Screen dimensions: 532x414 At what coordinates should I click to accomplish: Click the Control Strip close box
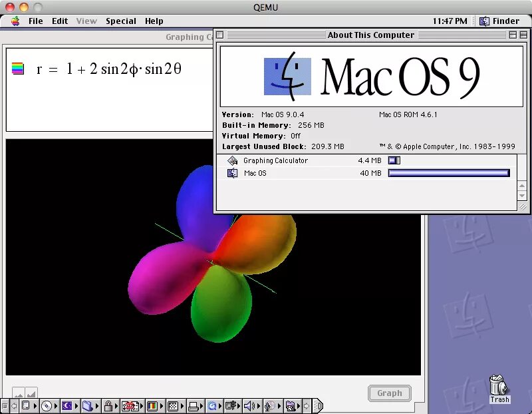(5, 406)
